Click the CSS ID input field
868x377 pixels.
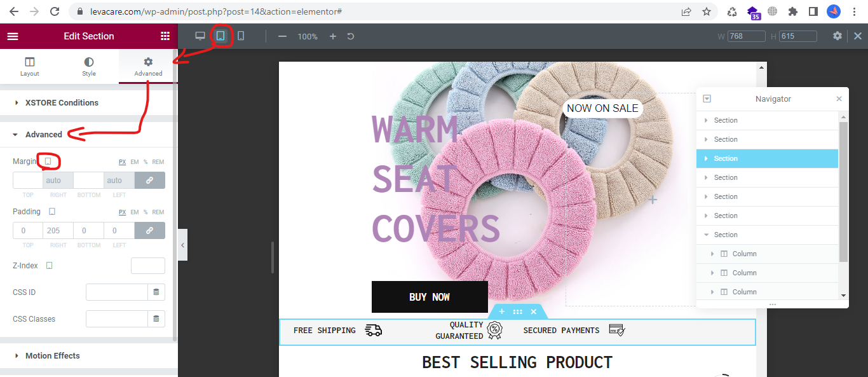[x=117, y=292]
